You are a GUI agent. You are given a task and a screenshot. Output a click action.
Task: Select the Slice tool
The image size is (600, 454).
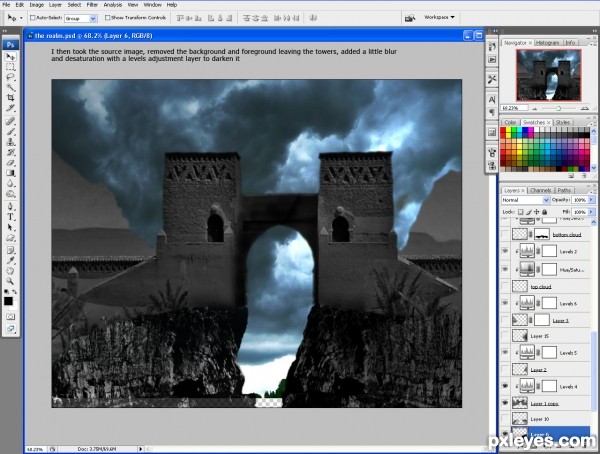pyautogui.click(x=10, y=108)
